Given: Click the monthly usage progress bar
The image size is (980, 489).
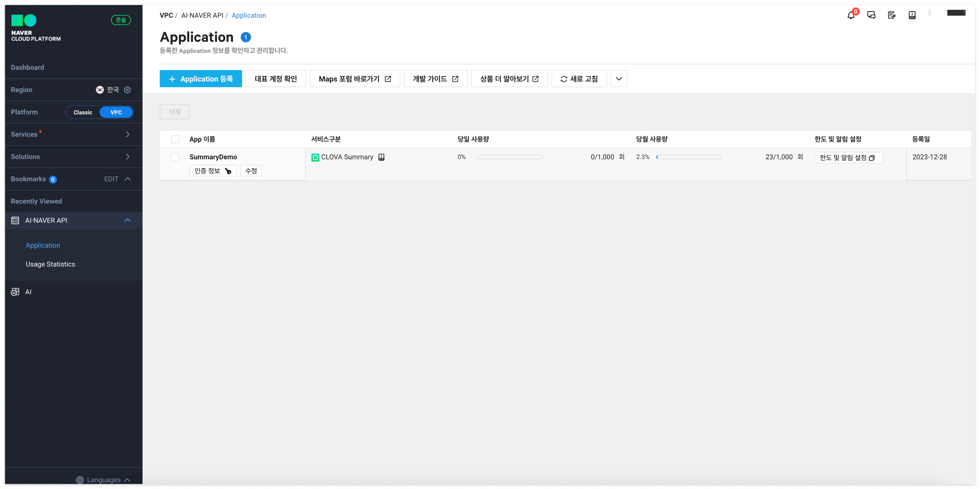Looking at the screenshot, I should coord(689,157).
